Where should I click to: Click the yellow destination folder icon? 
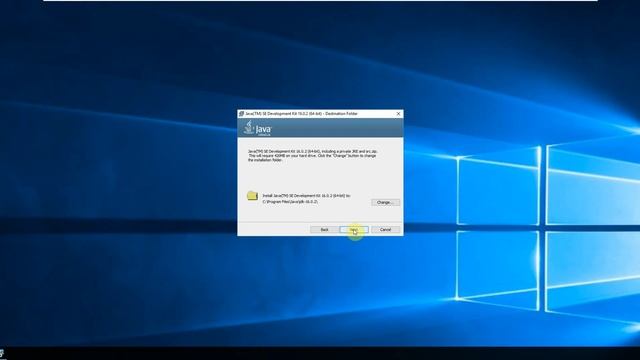pyautogui.click(x=252, y=196)
